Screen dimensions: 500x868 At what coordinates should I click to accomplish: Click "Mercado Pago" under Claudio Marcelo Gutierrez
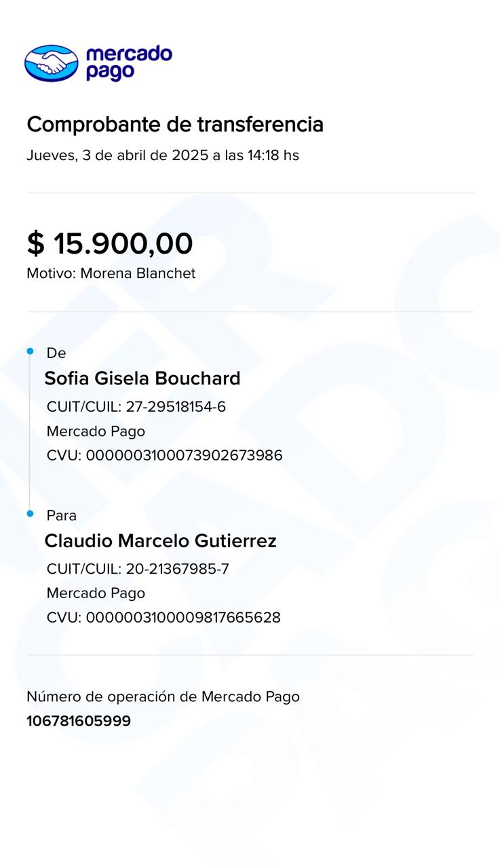[x=96, y=593]
